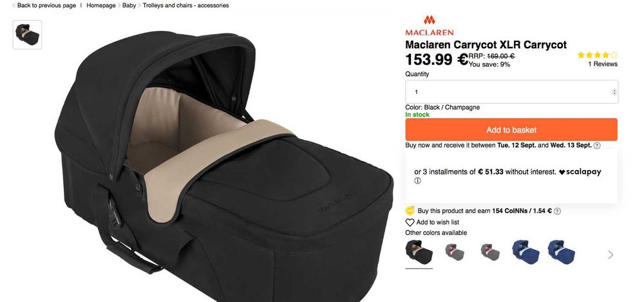
Task: Click the product image thumbnail
Action: tap(27, 35)
